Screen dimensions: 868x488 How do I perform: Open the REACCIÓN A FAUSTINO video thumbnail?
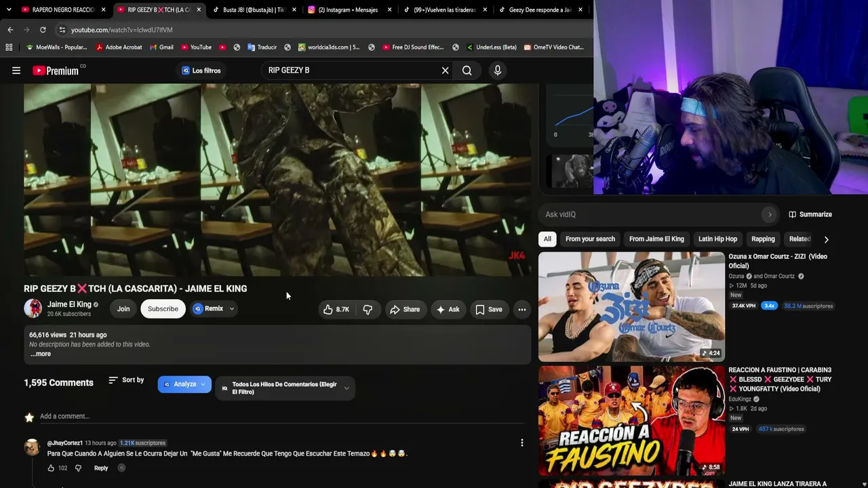631,421
